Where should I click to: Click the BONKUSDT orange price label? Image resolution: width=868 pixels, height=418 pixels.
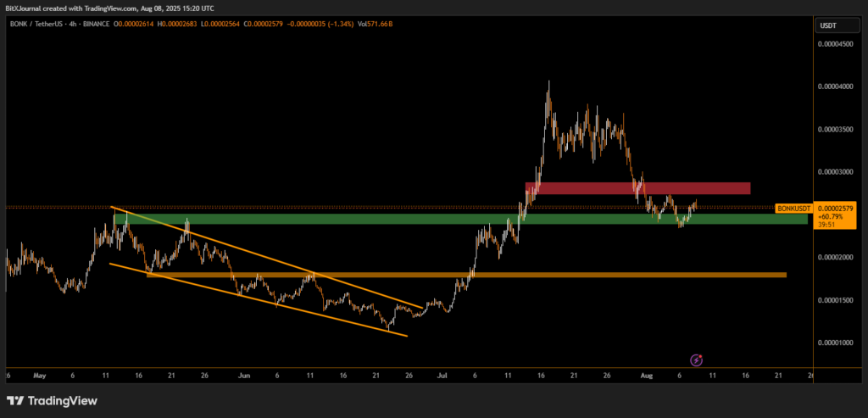(795, 208)
